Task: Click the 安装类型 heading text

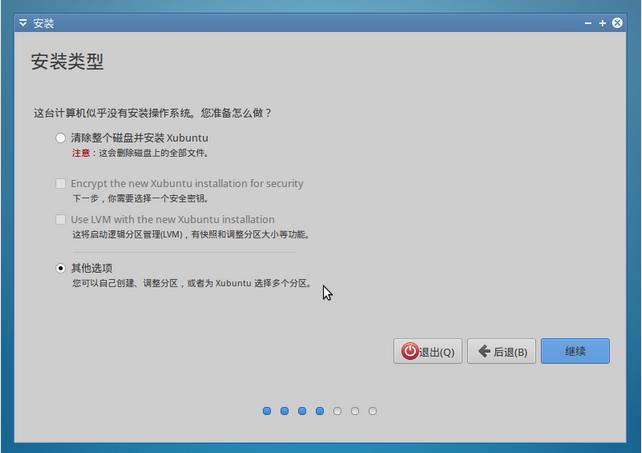Action: tap(68, 61)
